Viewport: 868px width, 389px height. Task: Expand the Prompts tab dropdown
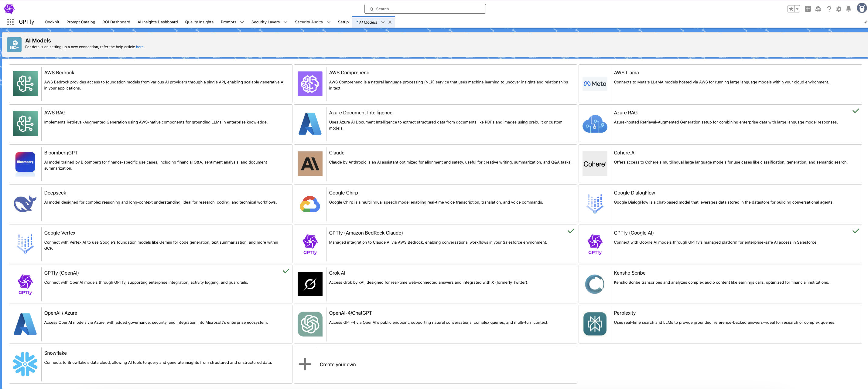[242, 22]
